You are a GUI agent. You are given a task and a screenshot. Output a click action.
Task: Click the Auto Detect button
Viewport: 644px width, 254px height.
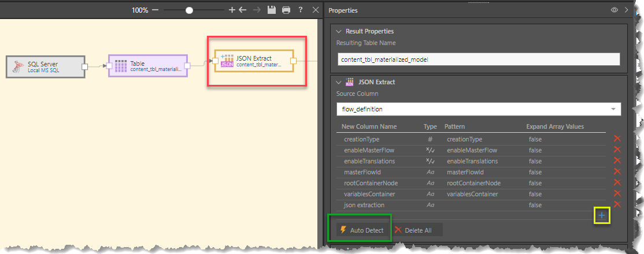point(361,230)
